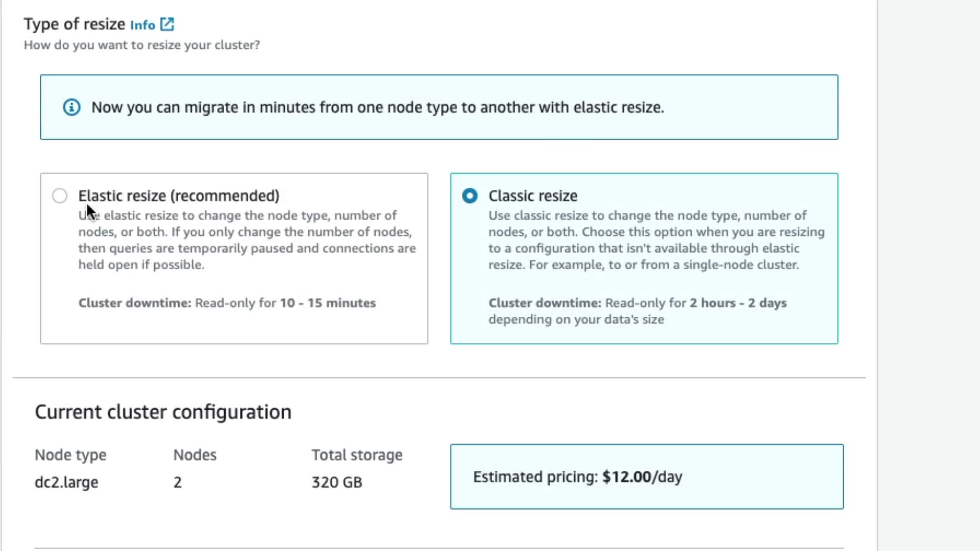Click the Classic resize description text

[656, 240]
